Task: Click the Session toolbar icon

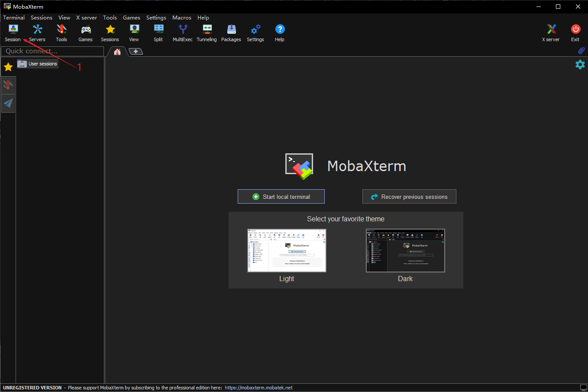Action: [x=13, y=32]
